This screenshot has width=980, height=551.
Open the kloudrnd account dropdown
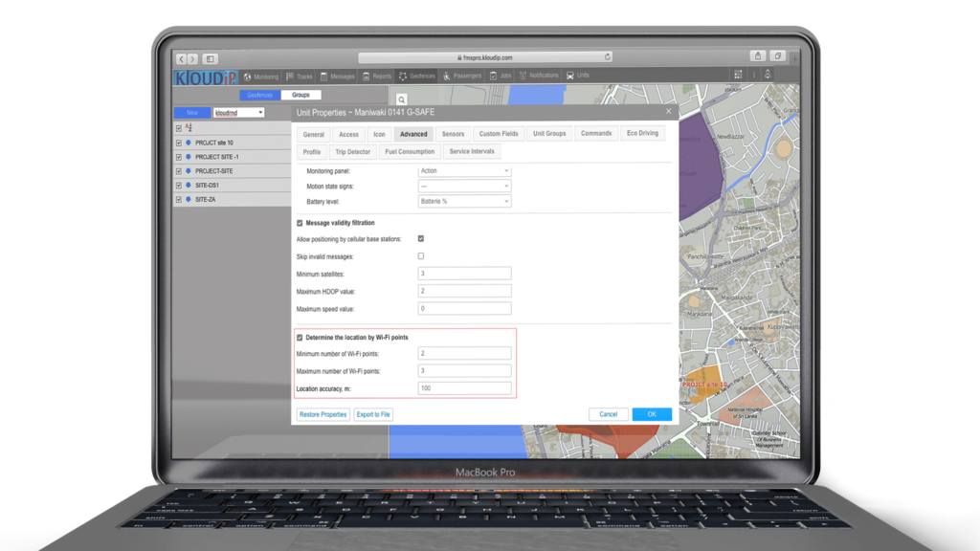pyautogui.click(x=238, y=113)
